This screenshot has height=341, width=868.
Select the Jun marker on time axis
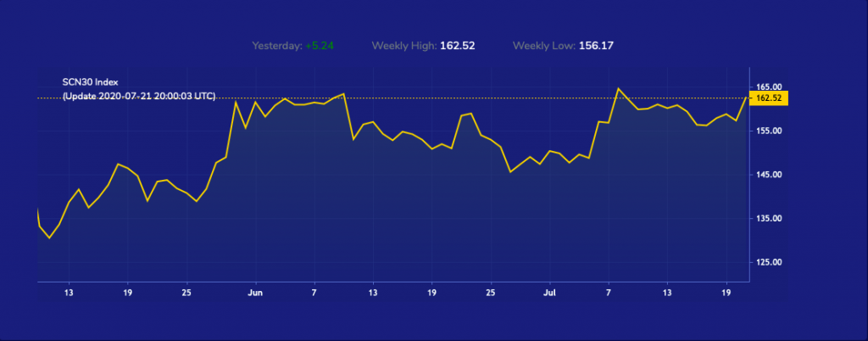click(x=255, y=293)
